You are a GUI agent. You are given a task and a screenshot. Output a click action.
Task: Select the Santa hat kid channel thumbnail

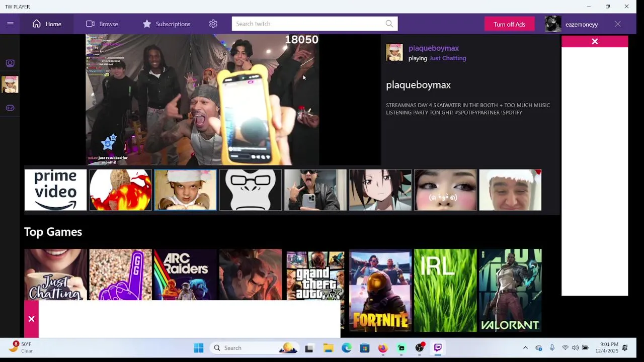(185, 190)
